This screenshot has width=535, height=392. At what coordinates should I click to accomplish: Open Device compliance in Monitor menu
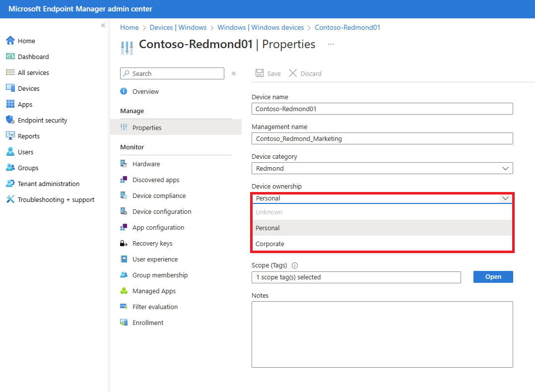click(x=159, y=196)
